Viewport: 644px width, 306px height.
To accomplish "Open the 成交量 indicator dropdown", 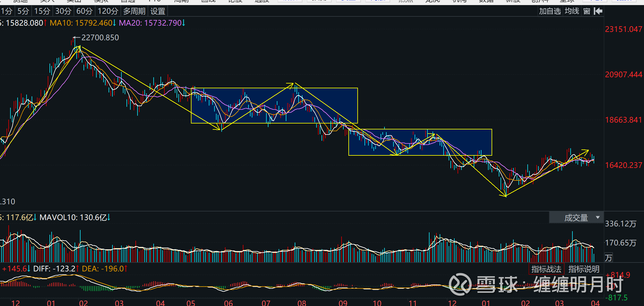I will tap(576, 218).
